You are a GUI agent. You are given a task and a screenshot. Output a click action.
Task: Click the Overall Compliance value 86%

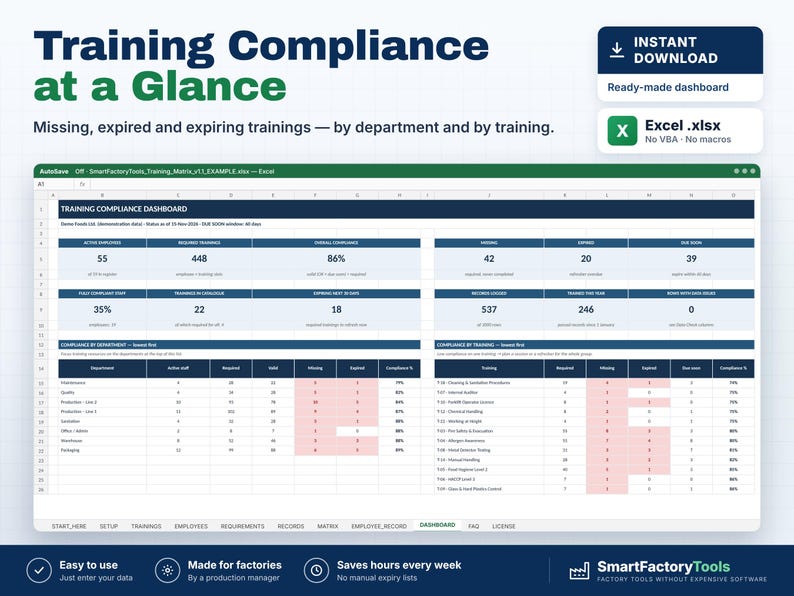click(336, 259)
